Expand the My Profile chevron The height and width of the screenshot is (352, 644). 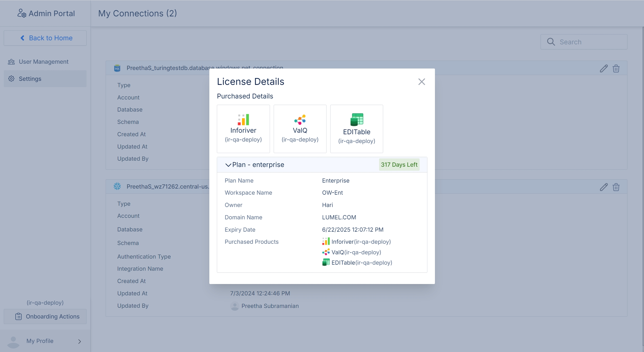tap(79, 341)
